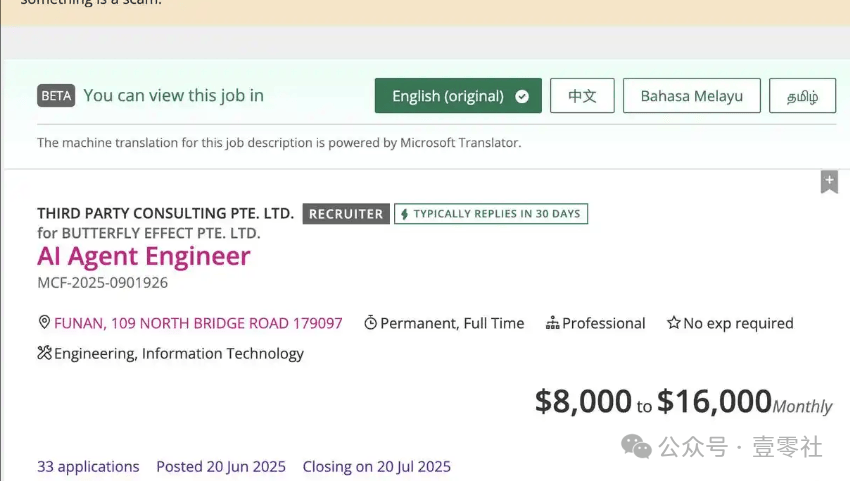Switch job view to 中文
Screen dimensions: 850x481
582,96
